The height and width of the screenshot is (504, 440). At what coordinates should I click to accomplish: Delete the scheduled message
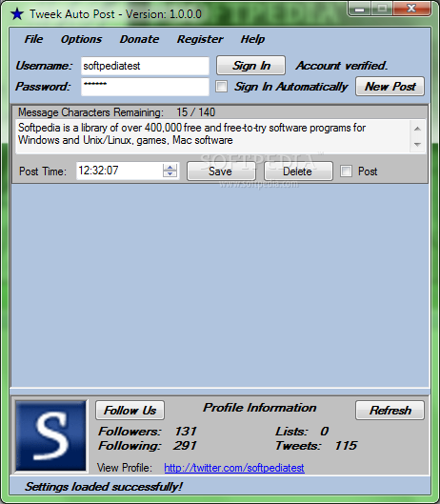coord(298,171)
